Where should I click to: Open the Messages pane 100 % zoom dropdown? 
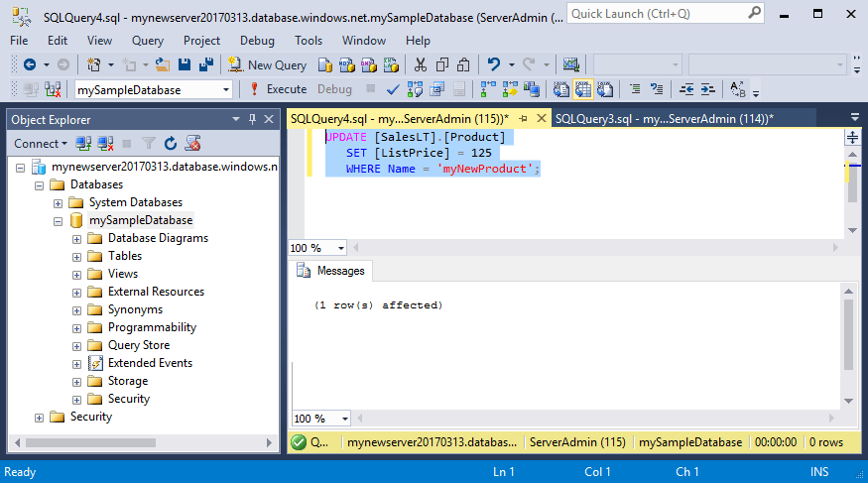(x=345, y=419)
